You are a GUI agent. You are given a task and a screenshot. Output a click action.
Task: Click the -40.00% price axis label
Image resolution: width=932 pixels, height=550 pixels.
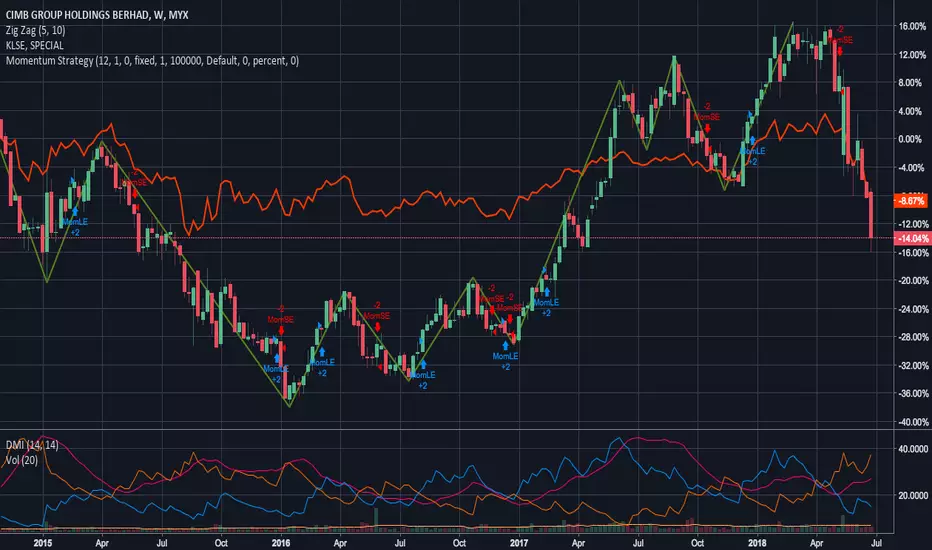click(912, 422)
